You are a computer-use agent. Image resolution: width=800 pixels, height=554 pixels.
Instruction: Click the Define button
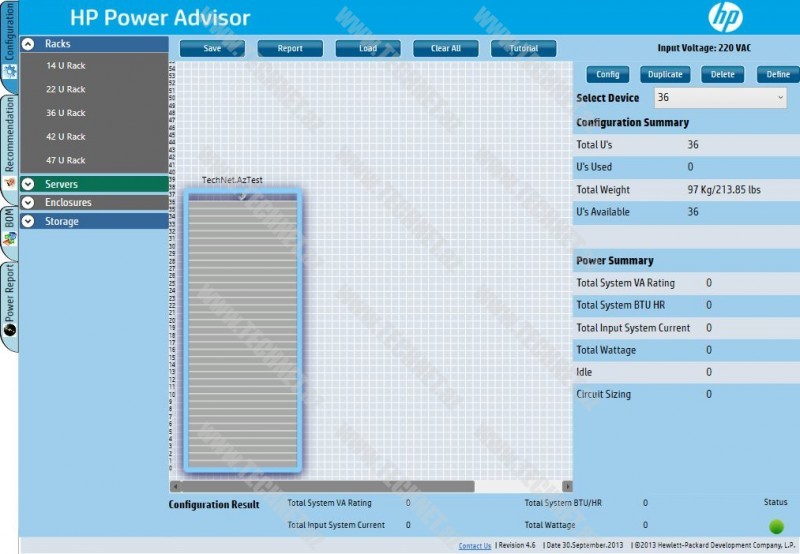[778, 74]
